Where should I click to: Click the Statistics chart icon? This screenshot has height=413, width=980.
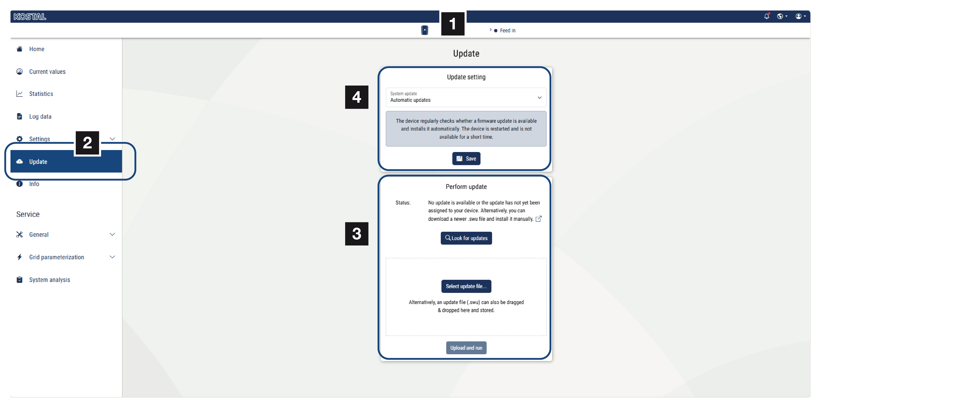(19, 94)
